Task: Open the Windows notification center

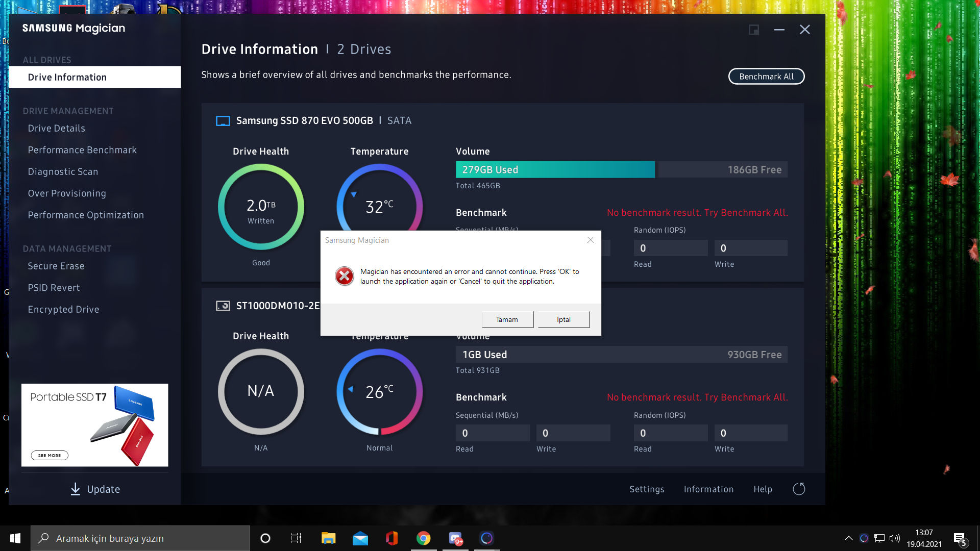Action: pos(960,539)
